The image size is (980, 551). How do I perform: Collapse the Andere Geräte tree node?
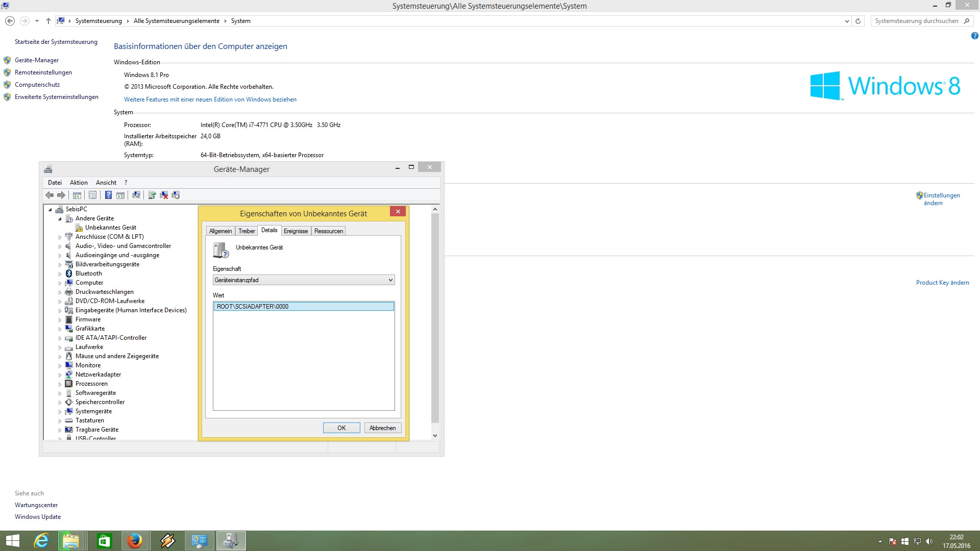[x=60, y=219]
